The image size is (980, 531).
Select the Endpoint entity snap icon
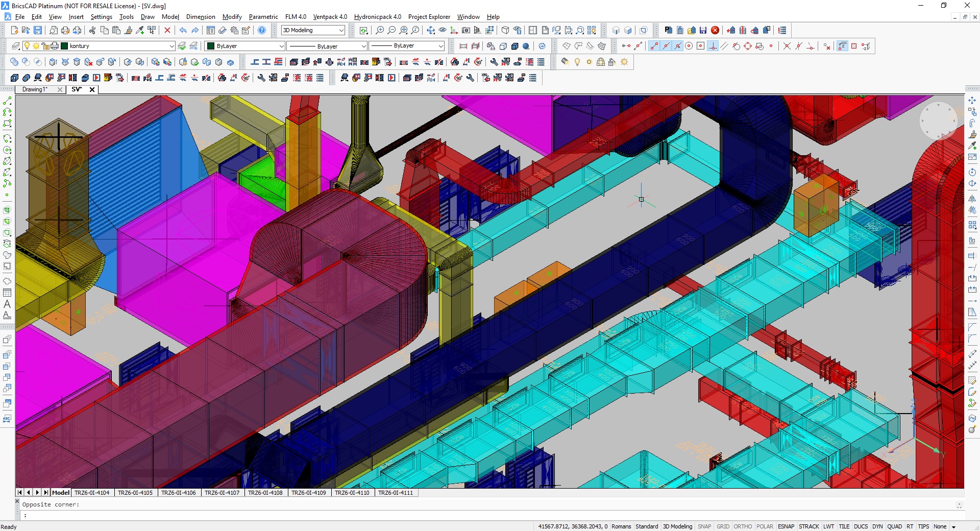click(x=654, y=46)
